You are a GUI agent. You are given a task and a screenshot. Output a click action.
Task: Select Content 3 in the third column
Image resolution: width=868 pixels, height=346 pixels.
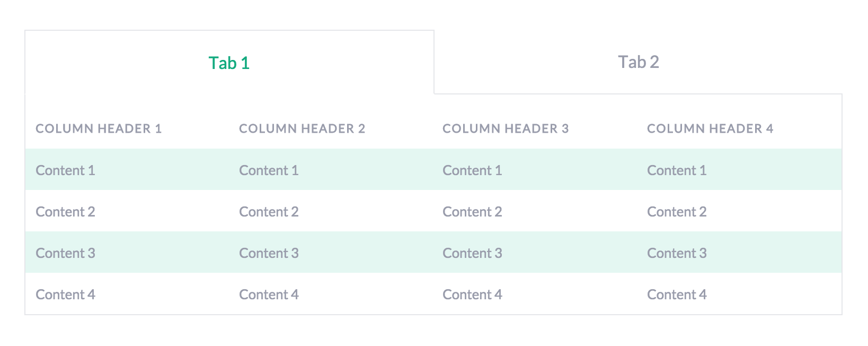click(472, 253)
